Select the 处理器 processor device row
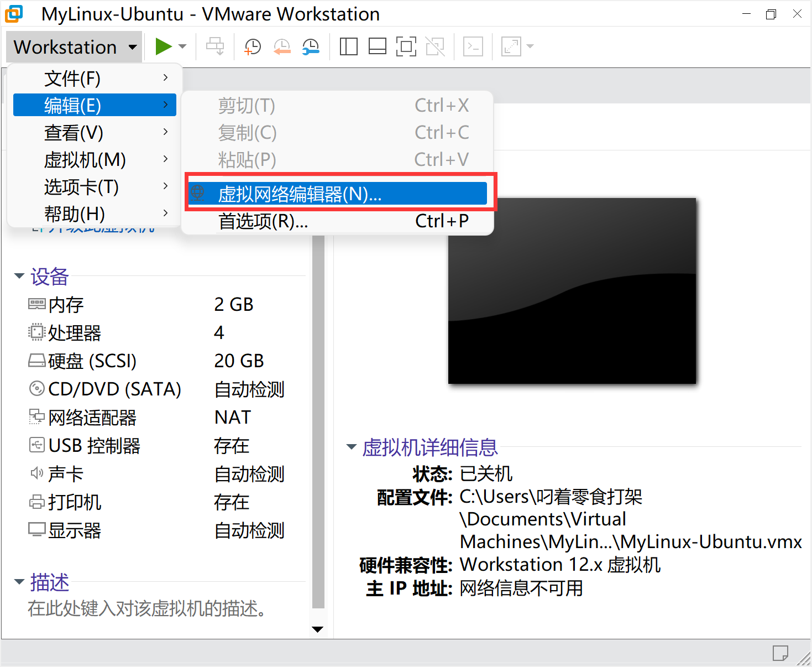 166,332
